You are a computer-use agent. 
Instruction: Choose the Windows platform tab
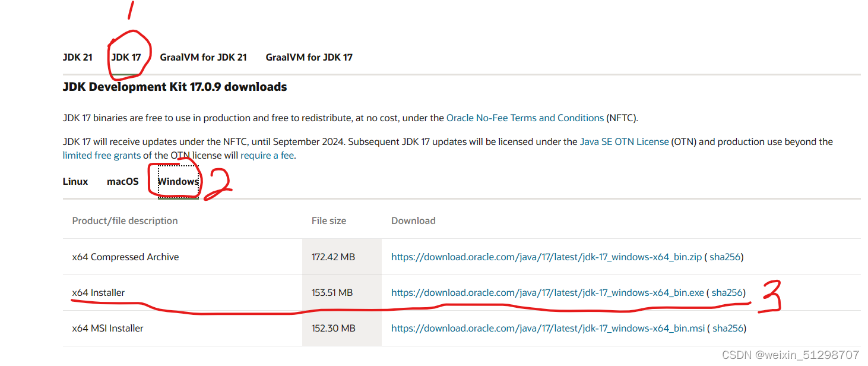[178, 181]
